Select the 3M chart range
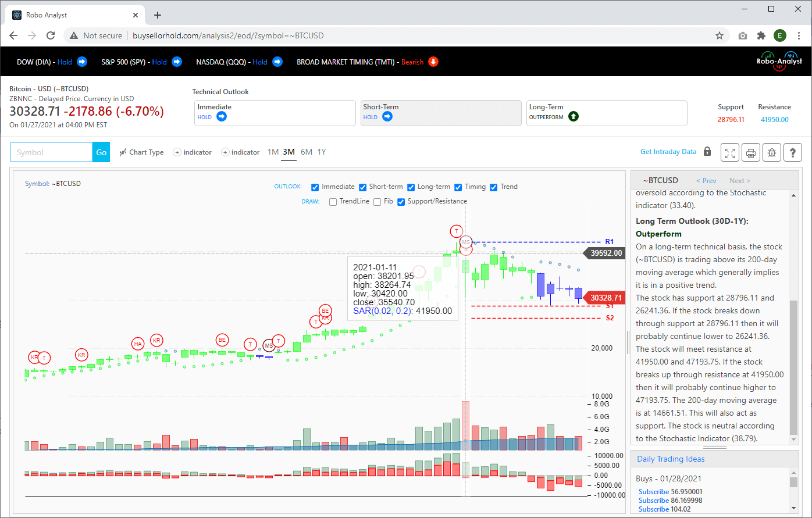Screen dimensions: 812x518 coord(289,152)
